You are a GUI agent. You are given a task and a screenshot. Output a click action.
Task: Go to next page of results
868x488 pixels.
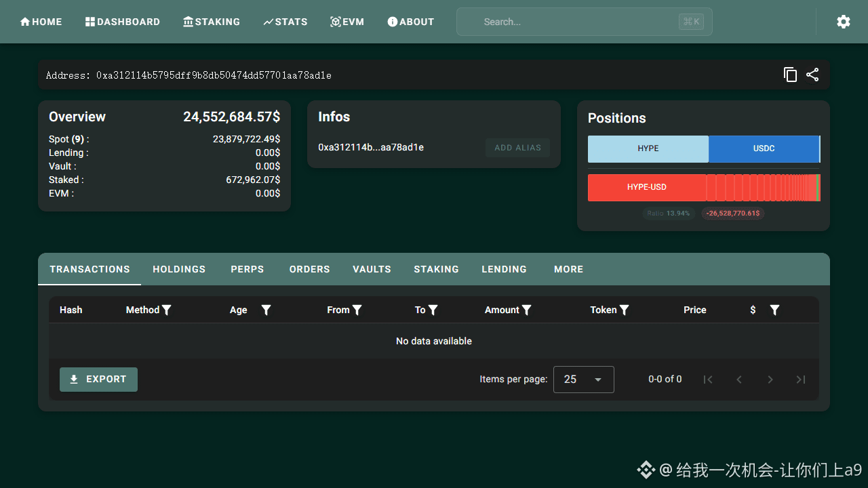click(770, 380)
